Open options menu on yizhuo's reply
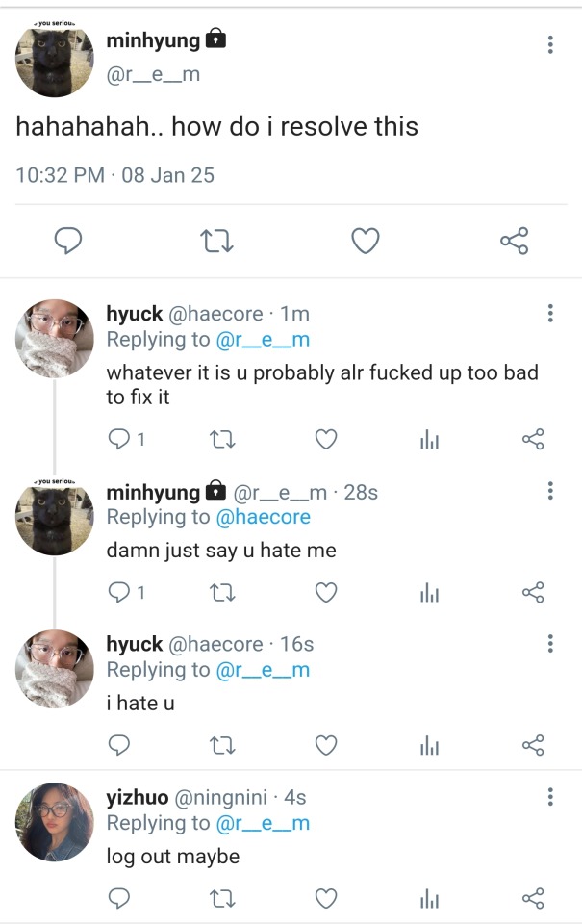The width and height of the screenshot is (582, 924). point(550,797)
